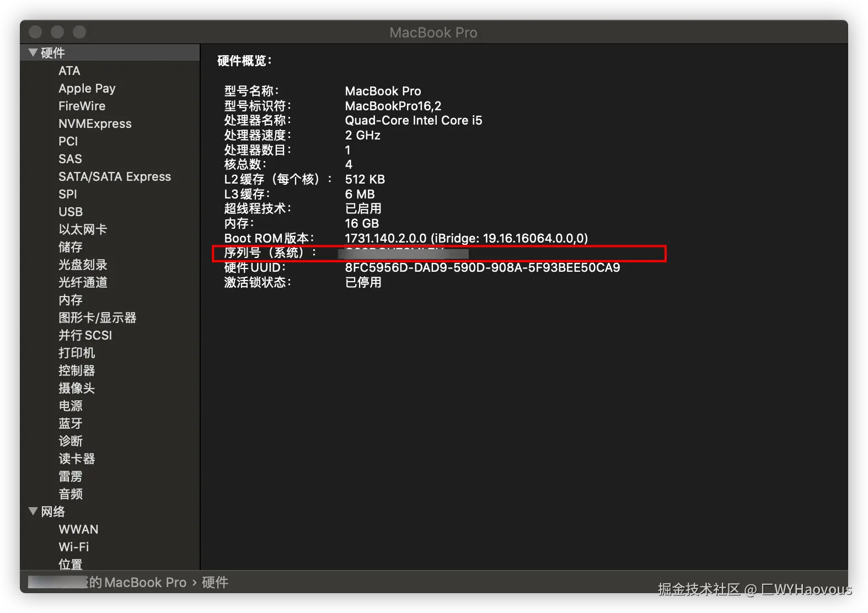Choose 光纤通道 in the sidebar
The image size is (868, 613).
(x=83, y=282)
